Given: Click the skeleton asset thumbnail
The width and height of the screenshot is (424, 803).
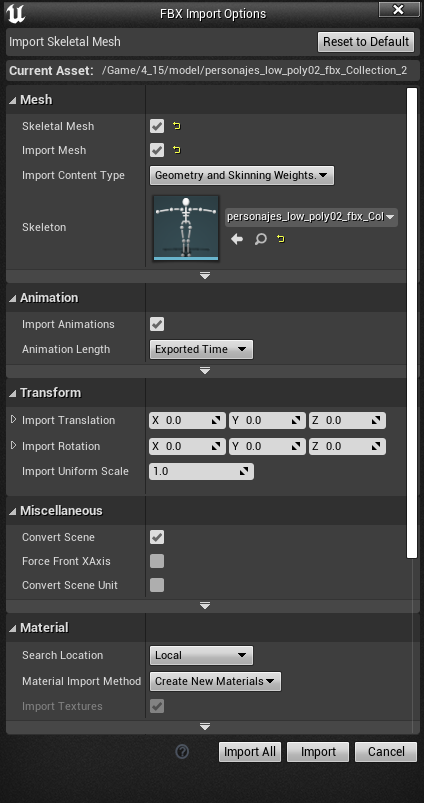Looking at the screenshot, I should [x=186, y=228].
